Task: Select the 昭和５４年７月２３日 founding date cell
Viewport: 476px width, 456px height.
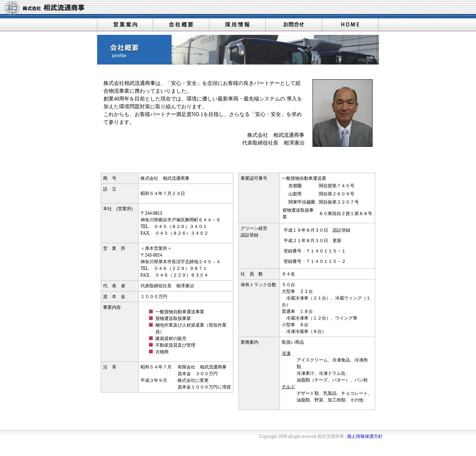Action: click(186, 194)
